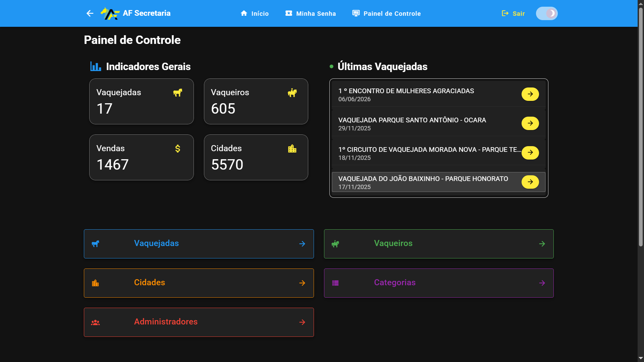This screenshot has height=362, width=644.
Task: Open the Categorias management label
Action: coord(395,283)
